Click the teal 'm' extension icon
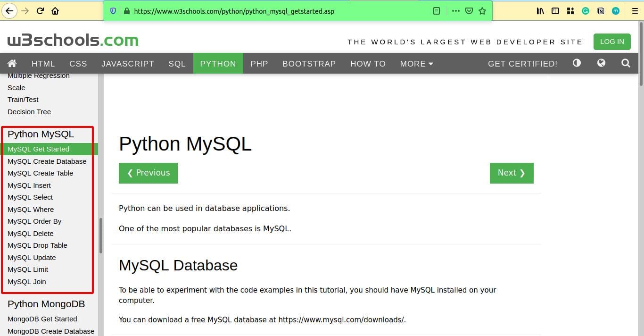Image resolution: width=644 pixels, height=336 pixels. tap(615, 11)
